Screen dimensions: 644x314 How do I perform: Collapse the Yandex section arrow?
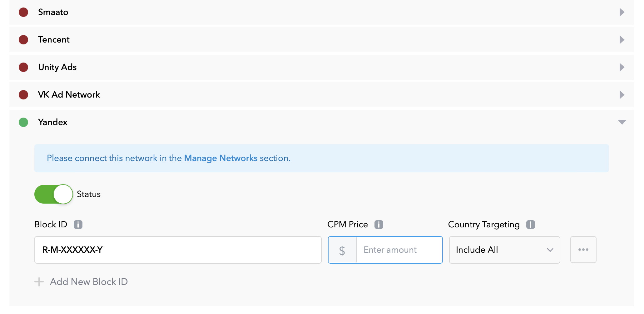pos(622,122)
